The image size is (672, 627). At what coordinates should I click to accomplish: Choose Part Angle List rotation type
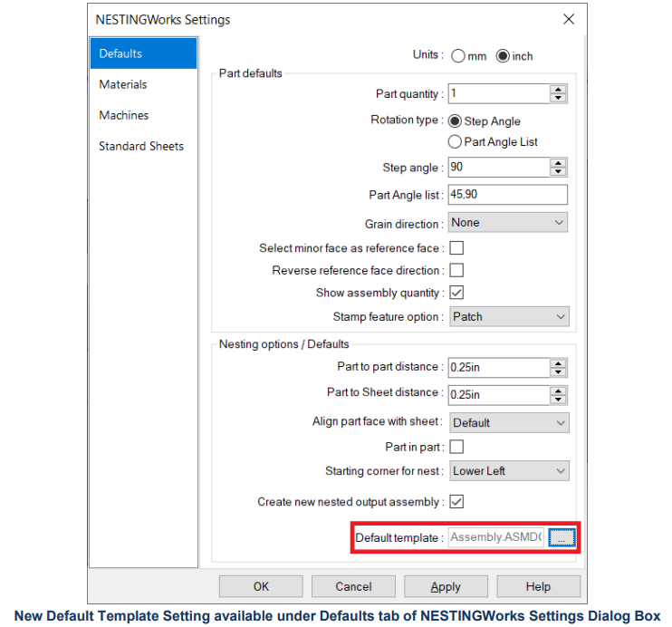pos(456,142)
